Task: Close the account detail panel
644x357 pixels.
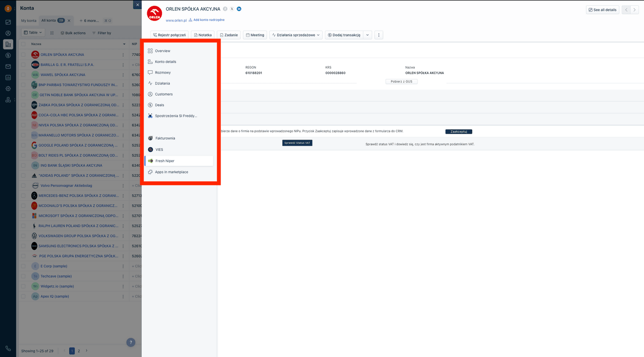Action: [138, 5]
